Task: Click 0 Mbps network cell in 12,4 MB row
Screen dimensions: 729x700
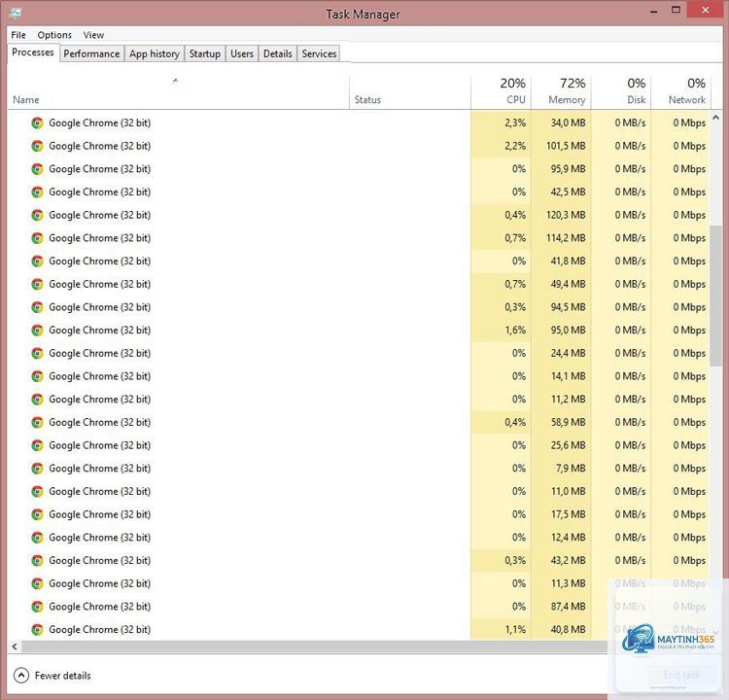Action: 680,538
